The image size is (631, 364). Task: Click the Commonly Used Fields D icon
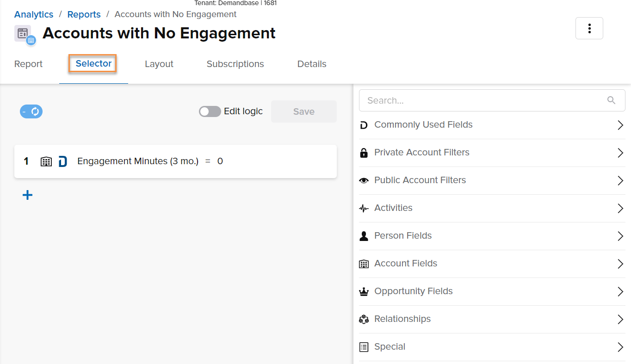coord(364,125)
